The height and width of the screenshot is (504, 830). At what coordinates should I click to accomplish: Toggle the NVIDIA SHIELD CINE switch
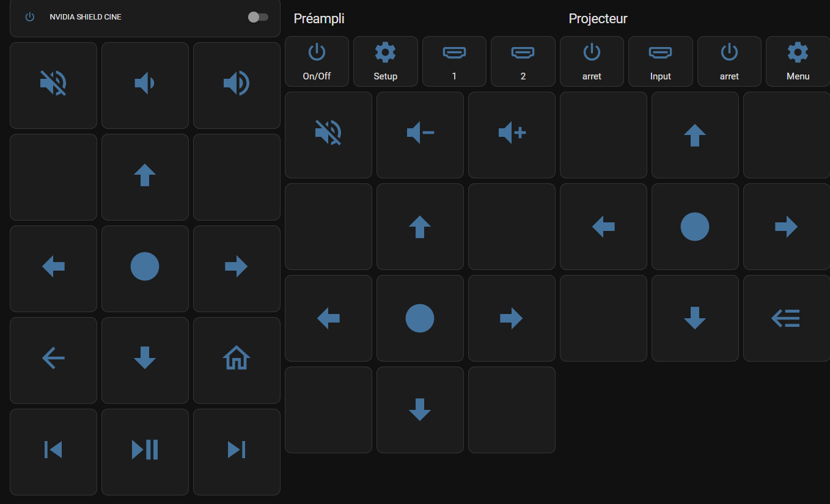[x=258, y=17]
